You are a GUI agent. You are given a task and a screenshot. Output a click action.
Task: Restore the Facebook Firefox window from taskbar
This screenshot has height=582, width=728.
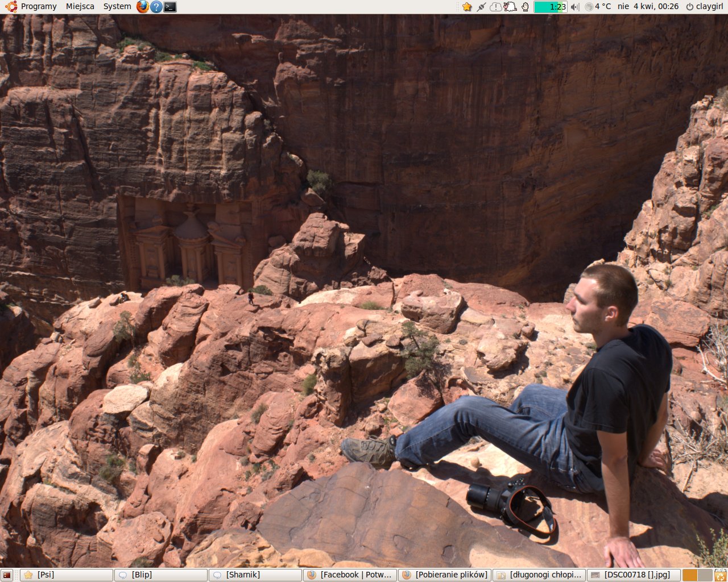coord(350,575)
